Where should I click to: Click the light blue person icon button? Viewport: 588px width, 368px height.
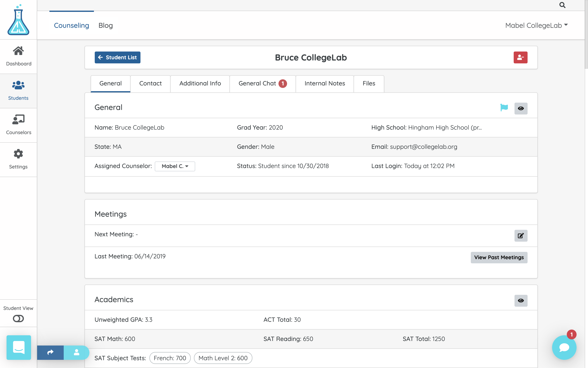click(x=77, y=352)
